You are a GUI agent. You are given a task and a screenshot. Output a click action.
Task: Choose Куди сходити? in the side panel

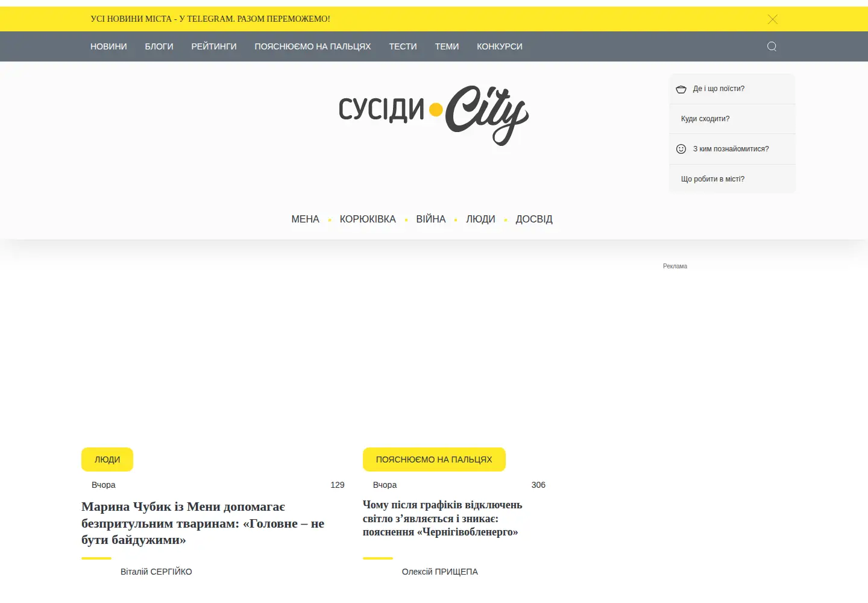coord(705,119)
